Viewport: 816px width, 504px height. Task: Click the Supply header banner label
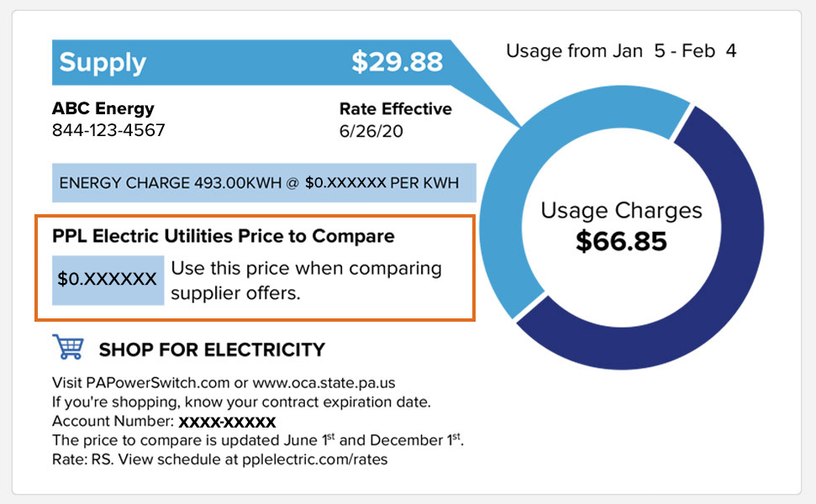(x=103, y=62)
